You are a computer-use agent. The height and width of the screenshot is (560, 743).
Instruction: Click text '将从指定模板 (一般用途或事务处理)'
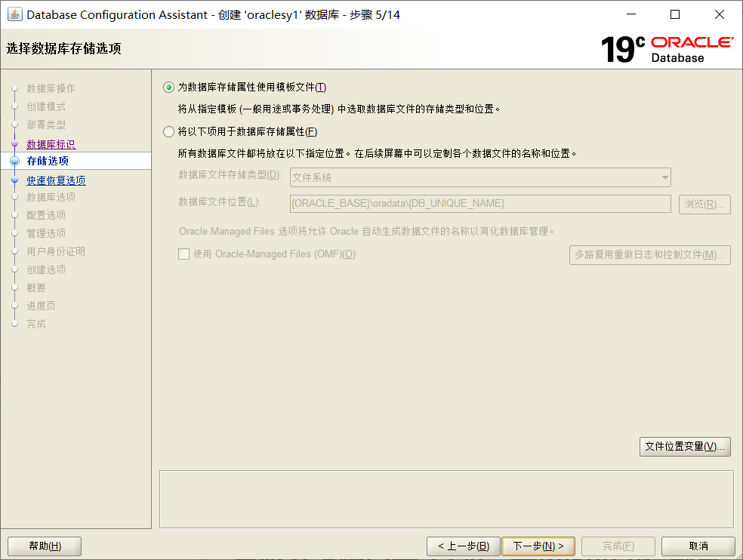256,109
